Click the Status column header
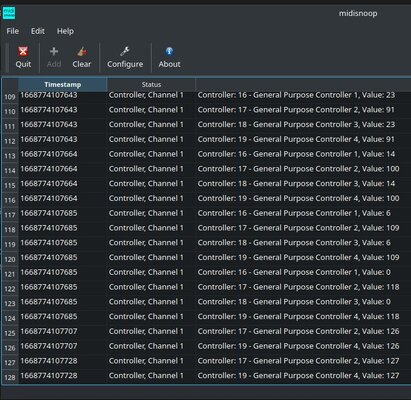This screenshot has height=400, width=411. [151, 84]
